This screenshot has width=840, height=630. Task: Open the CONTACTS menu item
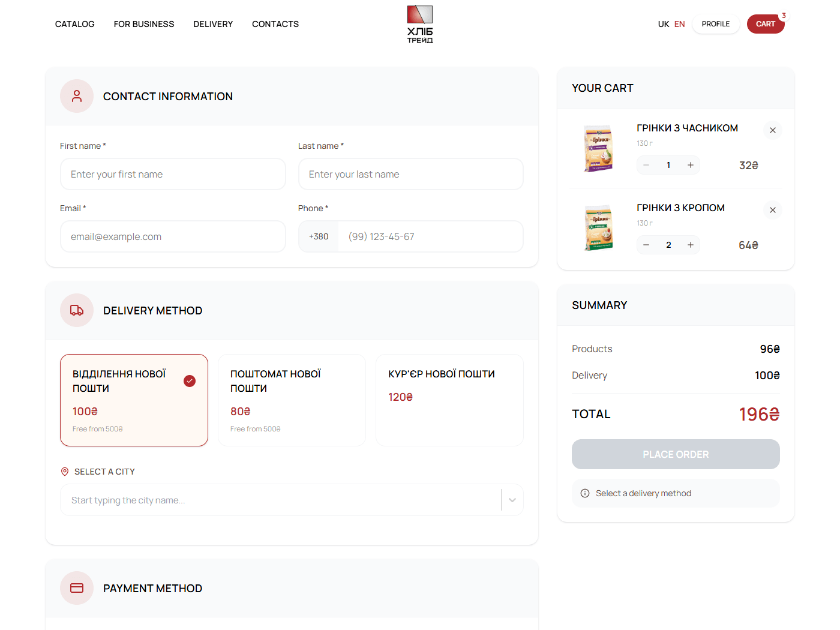click(275, 24)
